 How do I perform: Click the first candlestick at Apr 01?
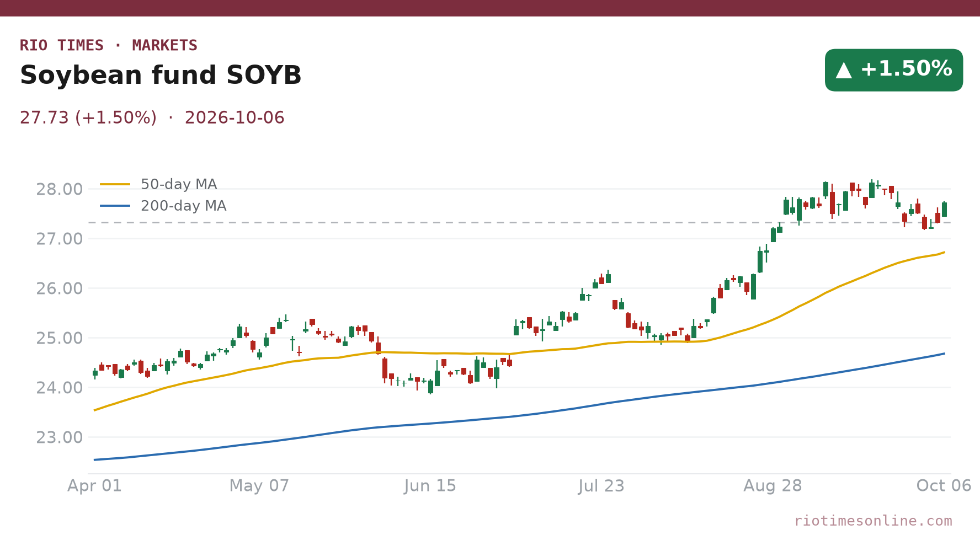pyautogui.click(x=95, y=373)
